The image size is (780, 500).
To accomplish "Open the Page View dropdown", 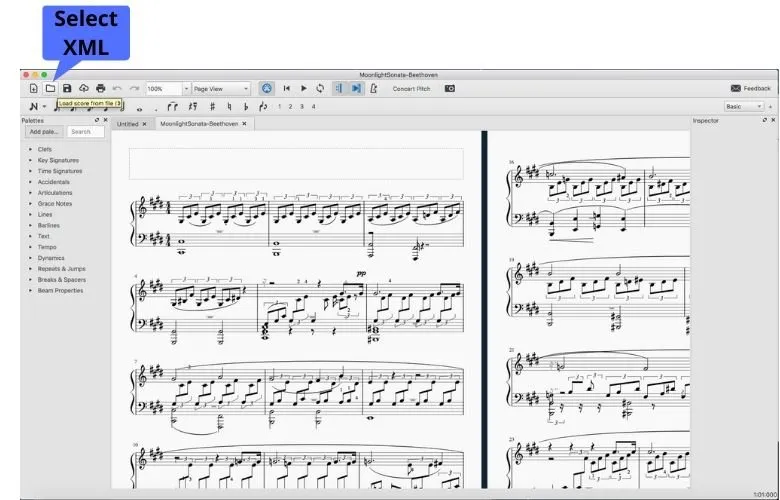I will 221,89.
